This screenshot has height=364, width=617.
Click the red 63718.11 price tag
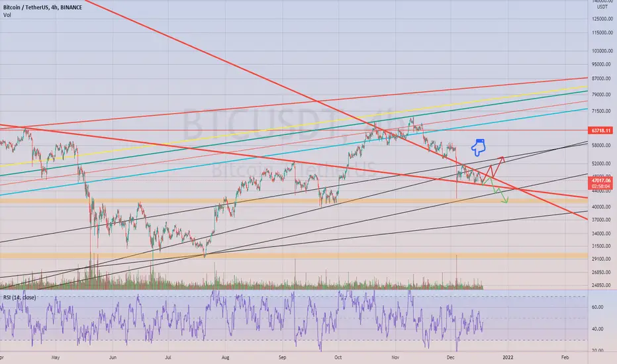602,130
